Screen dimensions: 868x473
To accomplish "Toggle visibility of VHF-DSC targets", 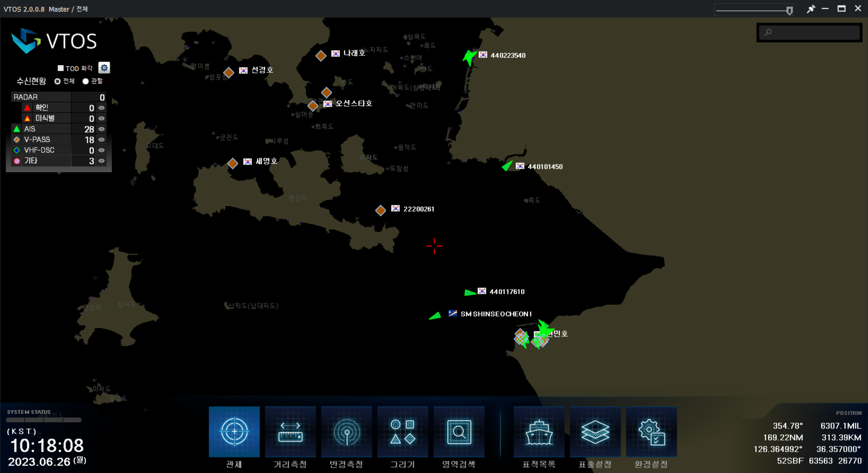I will (x=101, y=150).
